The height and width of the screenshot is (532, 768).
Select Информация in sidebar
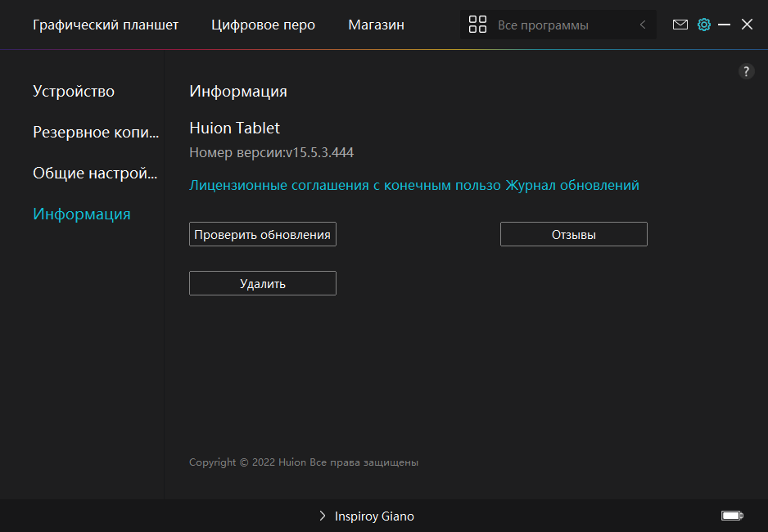[x=81, y=214]
